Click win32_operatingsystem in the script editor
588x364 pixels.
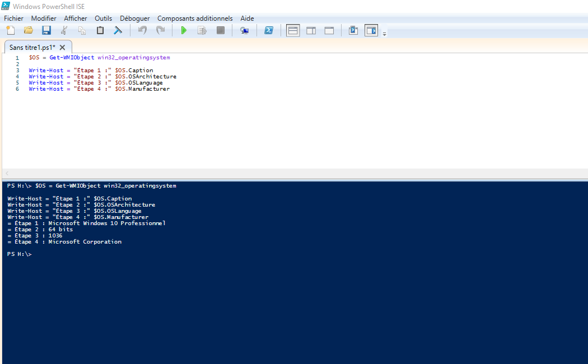pos(134,57)
